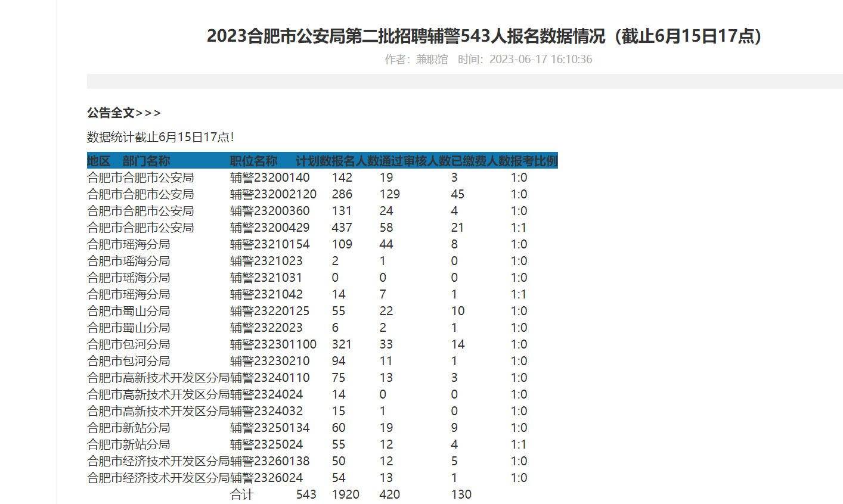The image size is (843, 504).
Task: Select position cell 辅警2321031
Action: tap(266, 278)
